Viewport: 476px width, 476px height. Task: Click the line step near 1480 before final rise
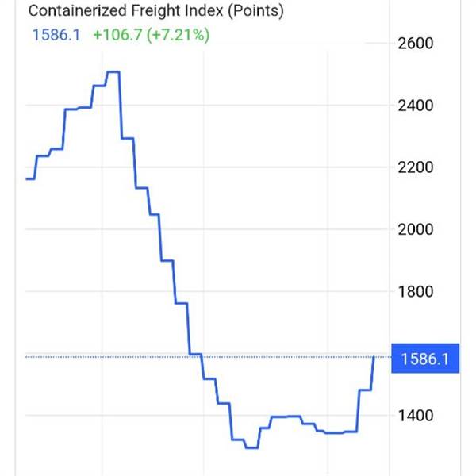[365, 390]
